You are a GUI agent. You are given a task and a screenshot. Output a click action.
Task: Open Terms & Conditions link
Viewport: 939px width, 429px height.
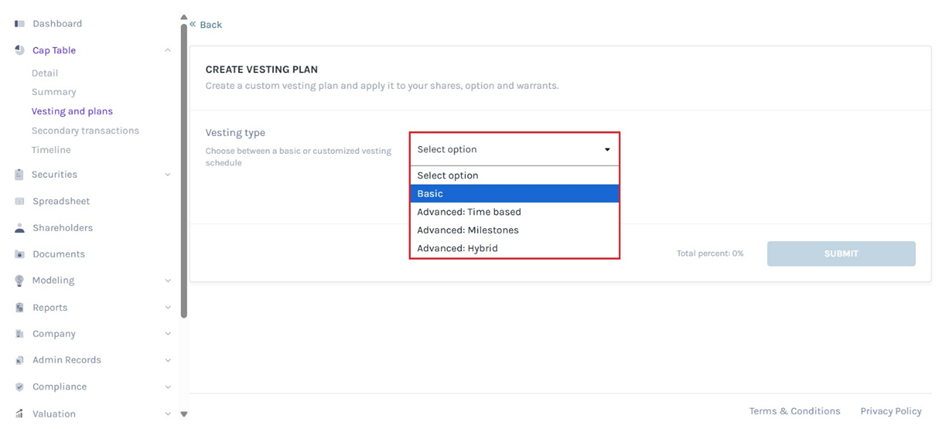tap(794, 411)
